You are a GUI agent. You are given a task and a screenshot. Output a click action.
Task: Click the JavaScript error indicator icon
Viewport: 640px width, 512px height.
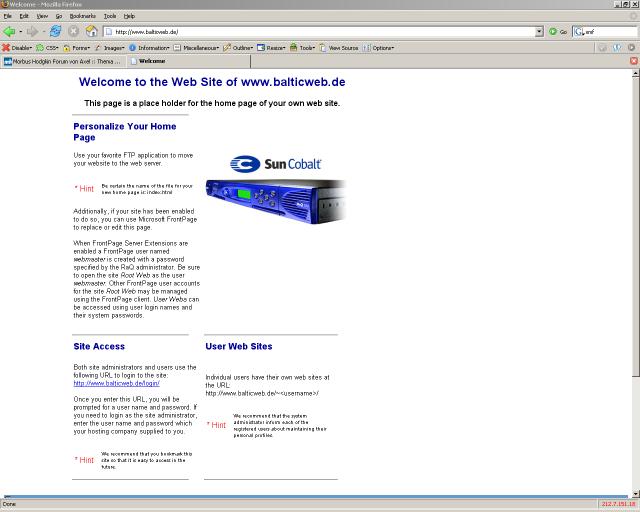[x=631, y=48]
